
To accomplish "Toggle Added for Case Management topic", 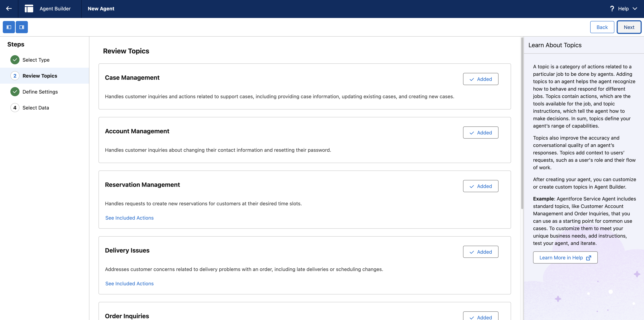I will point(480,79).
